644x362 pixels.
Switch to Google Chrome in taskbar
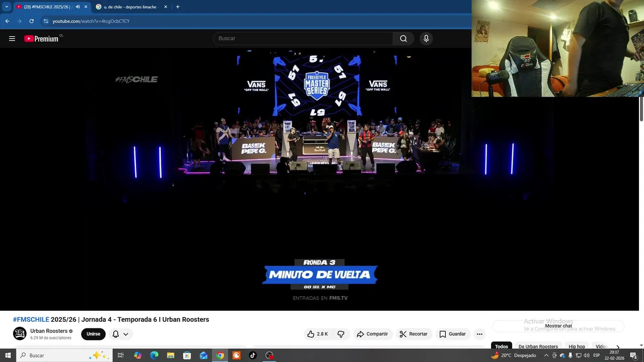pos(220,355)
